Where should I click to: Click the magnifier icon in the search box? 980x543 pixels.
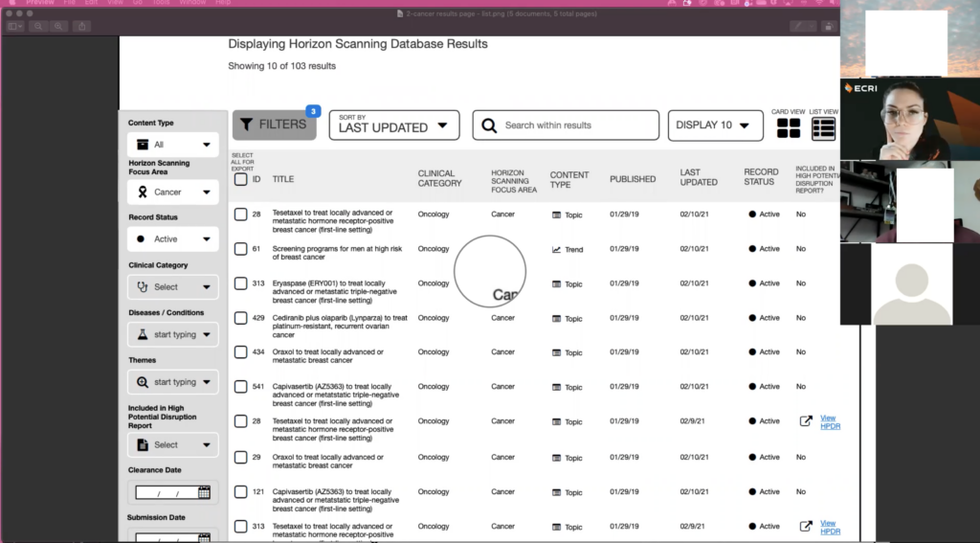click(x=489, y=125)
